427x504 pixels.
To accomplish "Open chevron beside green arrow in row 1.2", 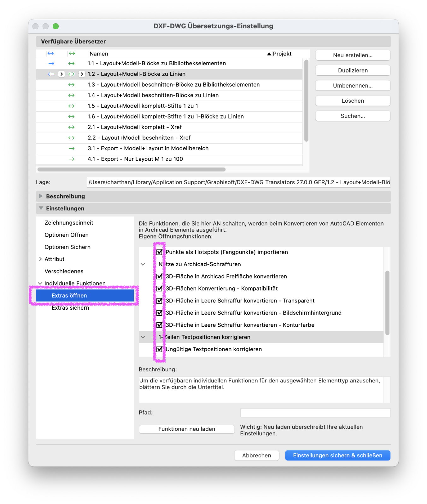I will tap(82, 74).
